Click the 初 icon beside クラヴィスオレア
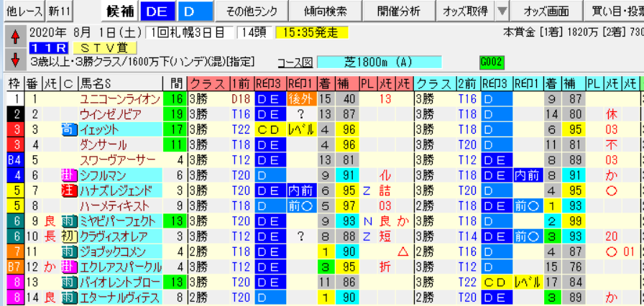 tap(69, 236)
